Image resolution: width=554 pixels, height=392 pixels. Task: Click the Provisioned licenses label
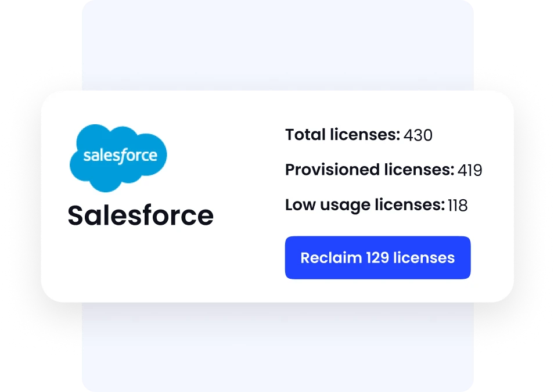tap(369, 170)
